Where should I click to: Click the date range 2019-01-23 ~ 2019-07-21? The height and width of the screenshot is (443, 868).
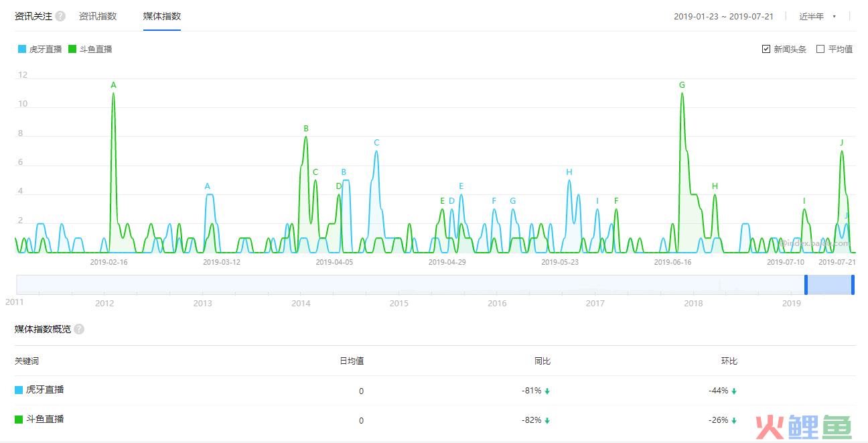[x=723, y=16]
